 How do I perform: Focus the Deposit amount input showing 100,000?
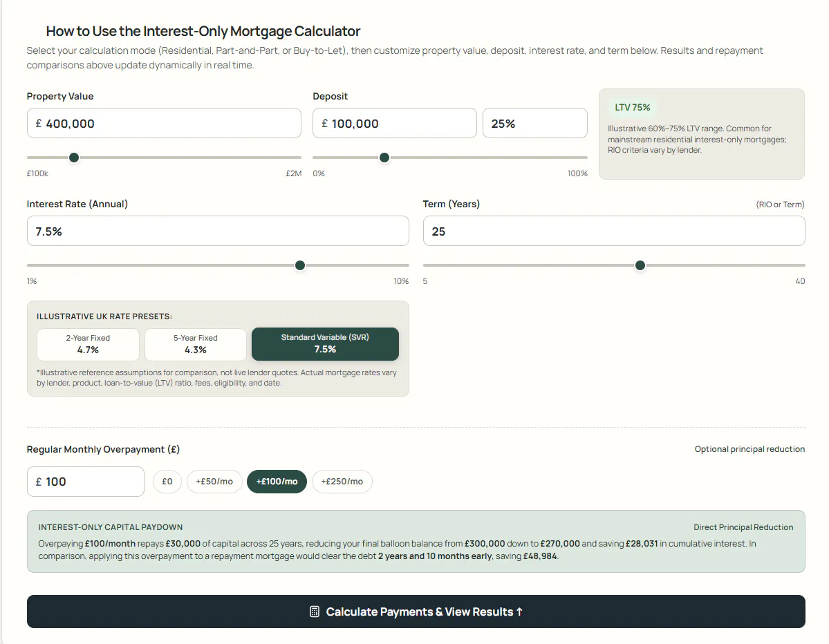(394, 123)
